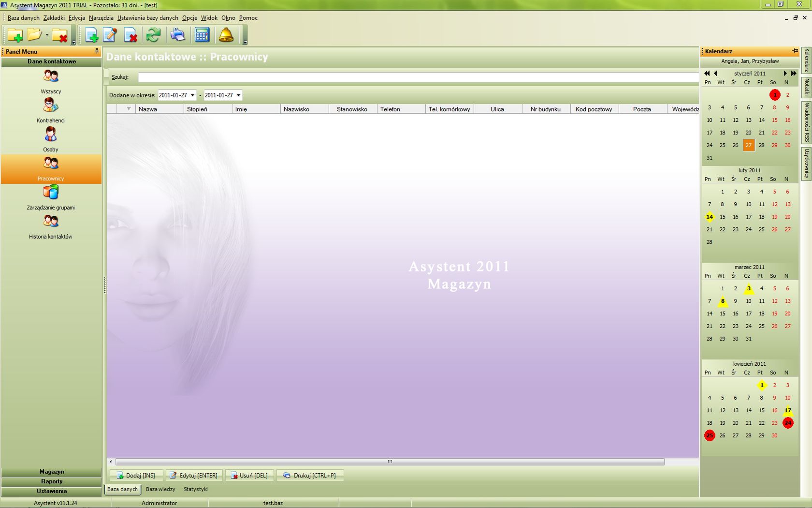
Task: Click the reminder bell icon
Action: 226,35
